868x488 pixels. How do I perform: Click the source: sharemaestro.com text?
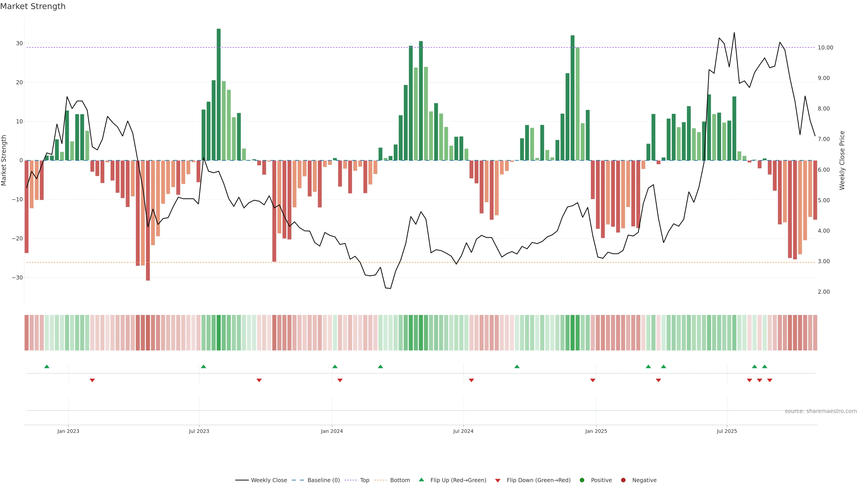821,411
